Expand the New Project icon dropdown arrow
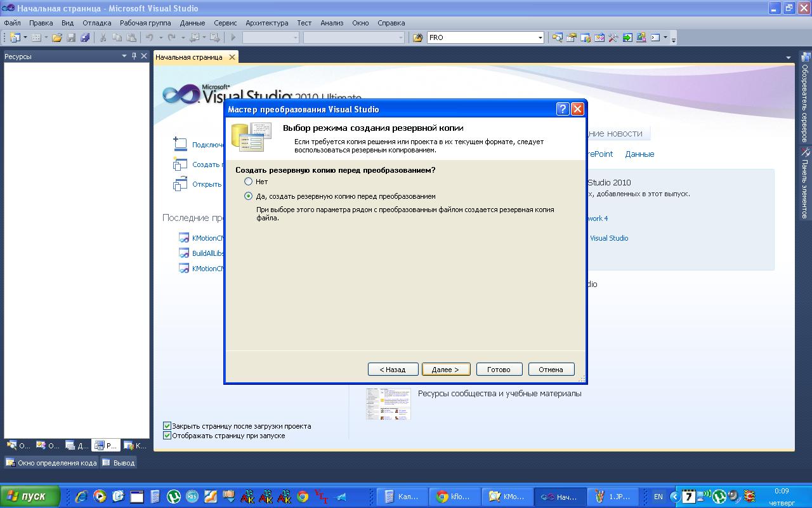Viewport: 812px width, 508px height. coord(25,37)
